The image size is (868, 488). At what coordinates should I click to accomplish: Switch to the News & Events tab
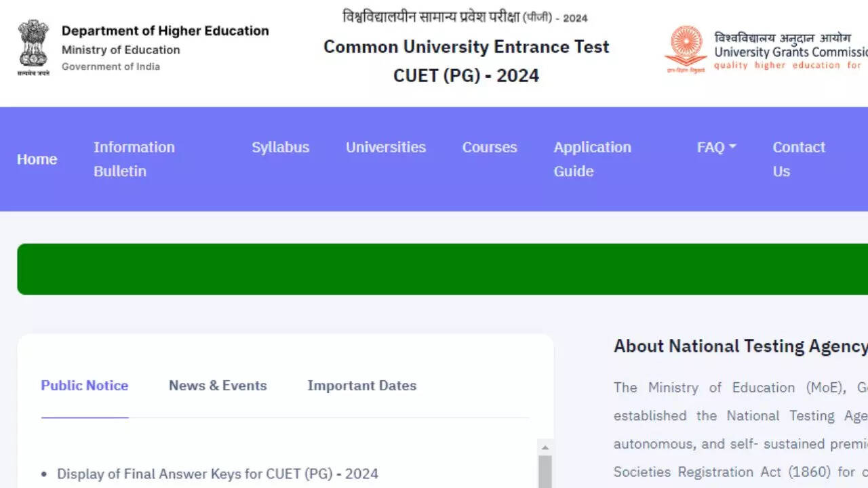click(x=218, y=386)
